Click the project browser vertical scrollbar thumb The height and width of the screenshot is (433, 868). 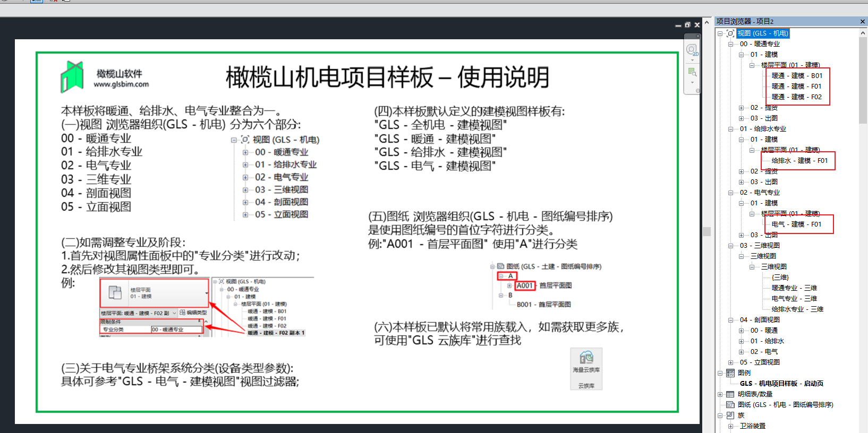click(x=863, y=80)
